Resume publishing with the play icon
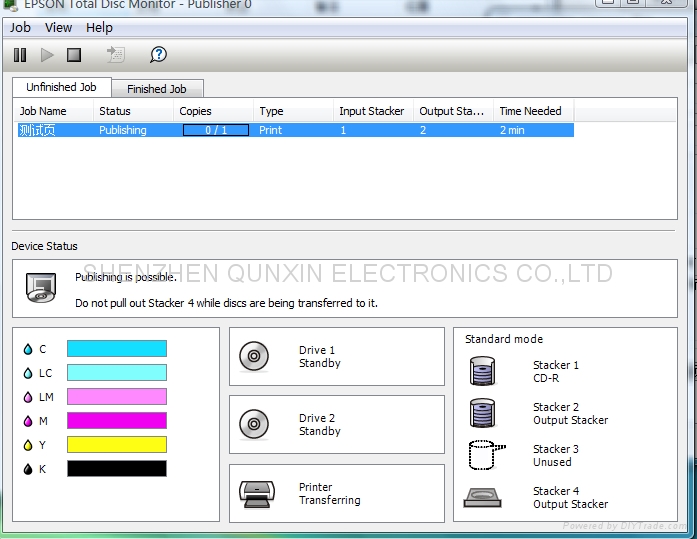The image size is (697, 539). (x=47, y=55)
